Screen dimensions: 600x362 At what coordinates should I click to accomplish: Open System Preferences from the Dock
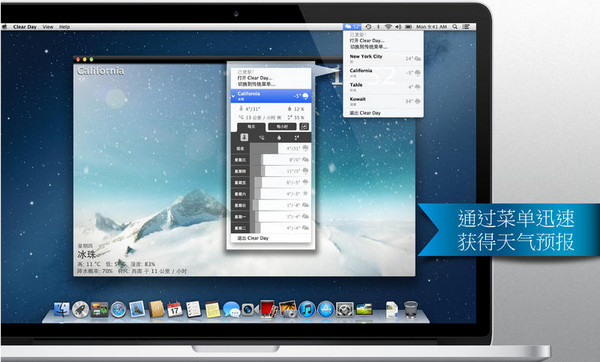coord(345,310)
